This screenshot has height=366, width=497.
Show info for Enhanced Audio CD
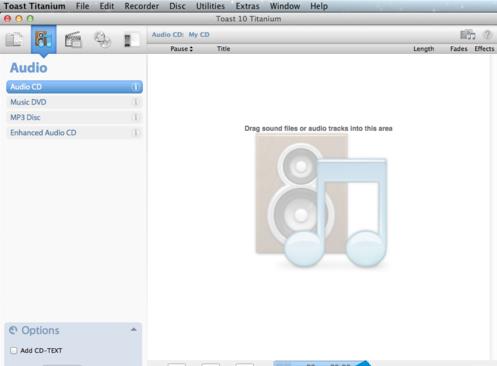point(135,133)
